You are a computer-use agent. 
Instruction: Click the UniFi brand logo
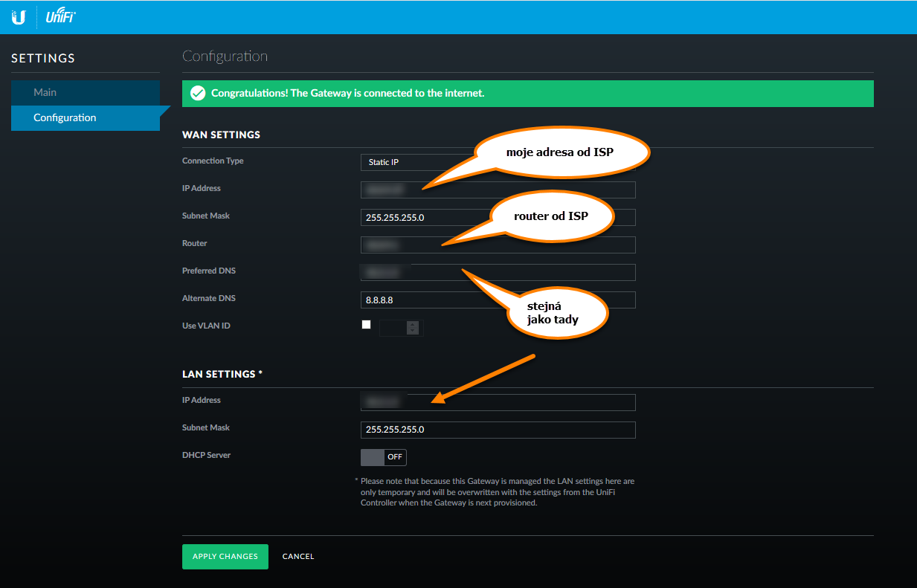[x=60, y=17]
